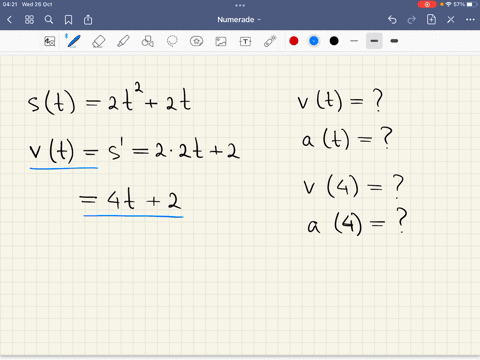Select the Highlighter tool
Image resolution: width=480 pixels, height=360 pixels.
pyautogui.click(x=123, y=41)
